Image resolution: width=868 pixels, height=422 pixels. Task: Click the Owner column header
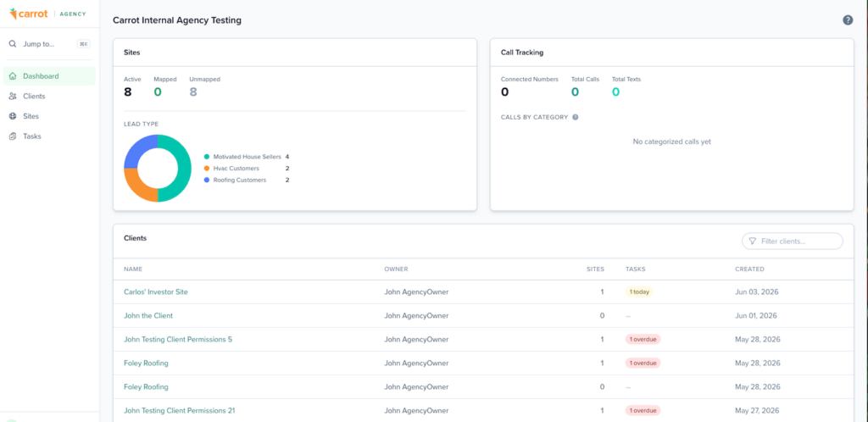tap(396, 269)
